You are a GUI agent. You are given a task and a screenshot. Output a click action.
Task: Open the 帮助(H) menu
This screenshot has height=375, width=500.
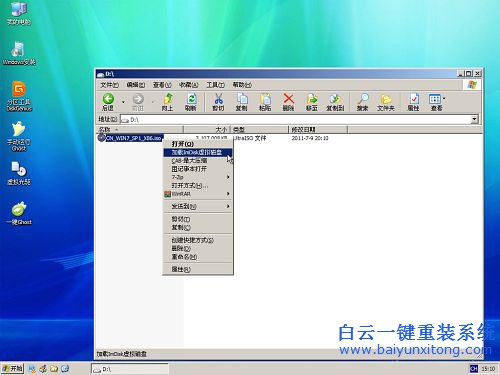coord(242,85)
